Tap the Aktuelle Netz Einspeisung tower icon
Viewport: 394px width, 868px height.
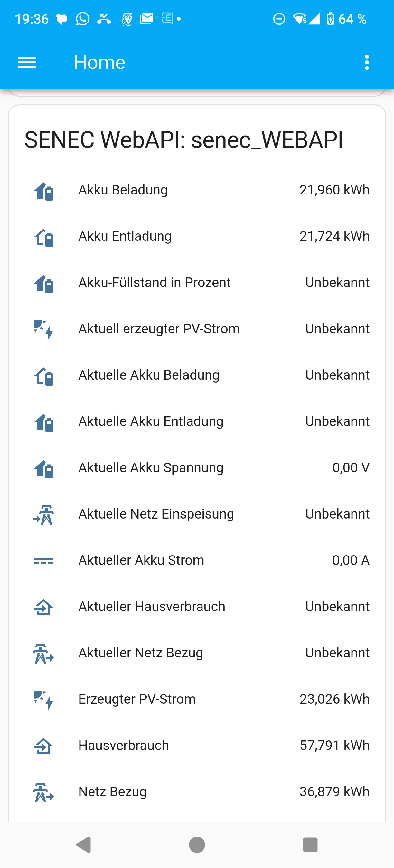pyautogui.click(x=43, y=515)
